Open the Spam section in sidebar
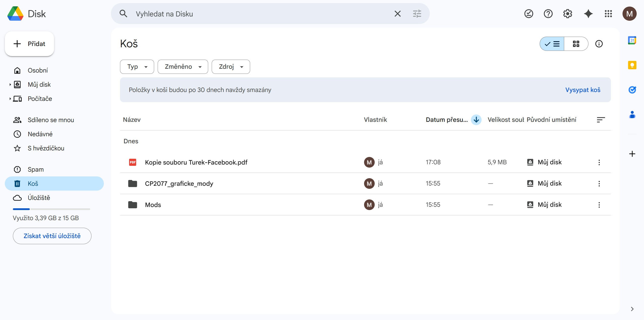Screen dimensions: 644x320 point(36,169)
